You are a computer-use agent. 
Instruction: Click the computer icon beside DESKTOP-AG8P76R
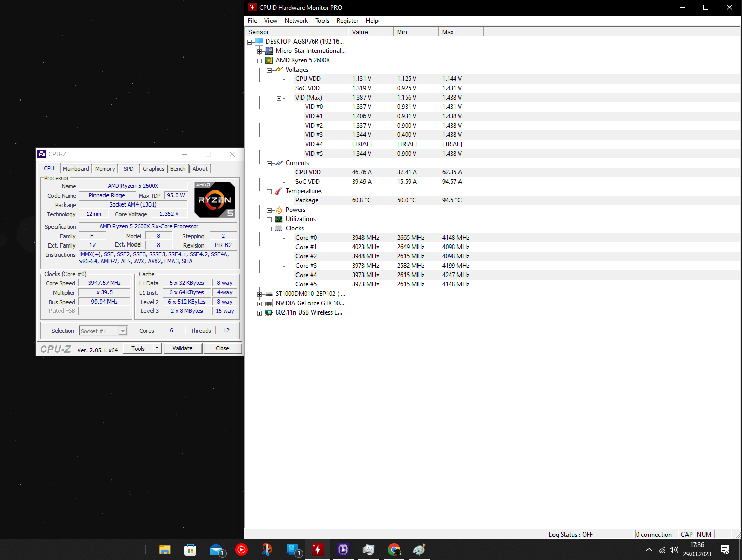click(x=259, y=42)
